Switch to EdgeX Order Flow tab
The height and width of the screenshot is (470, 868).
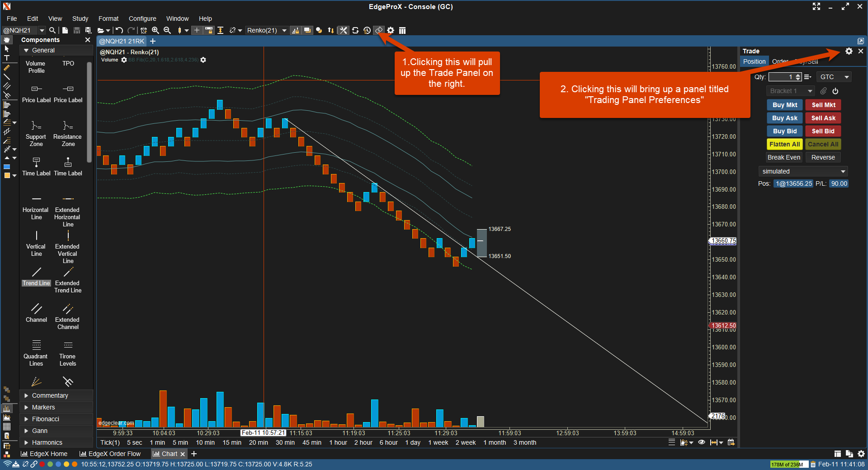(x=110, y=454)
